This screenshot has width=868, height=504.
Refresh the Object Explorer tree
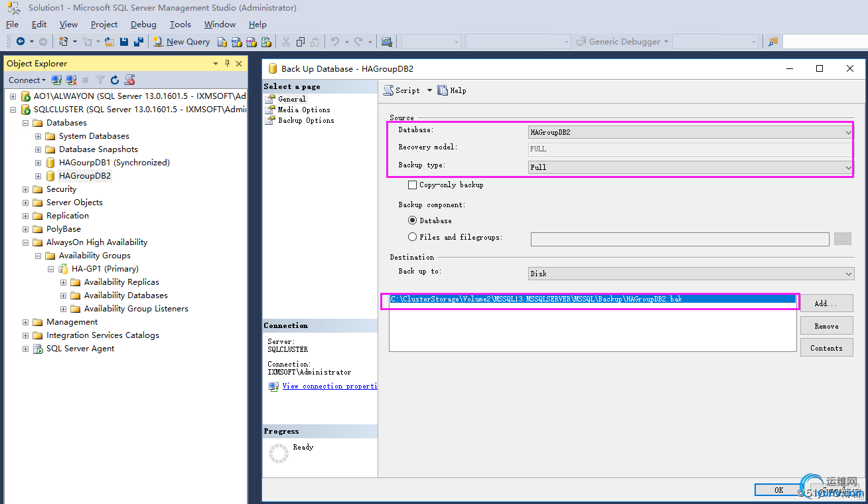click(115, 80)
